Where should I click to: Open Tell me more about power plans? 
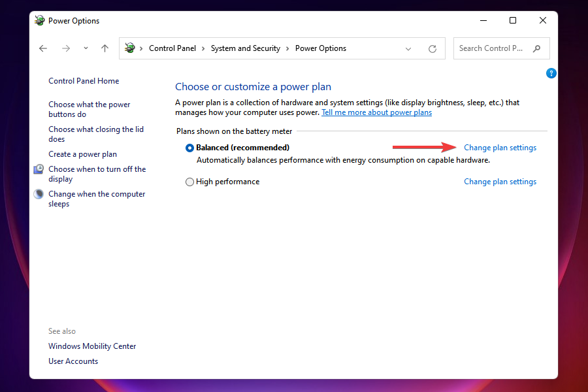click(x=376, y=112)
